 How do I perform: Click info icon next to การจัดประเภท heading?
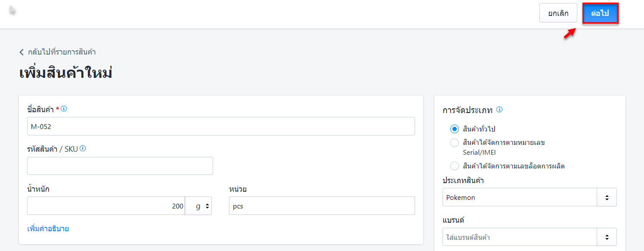point(499,110)
